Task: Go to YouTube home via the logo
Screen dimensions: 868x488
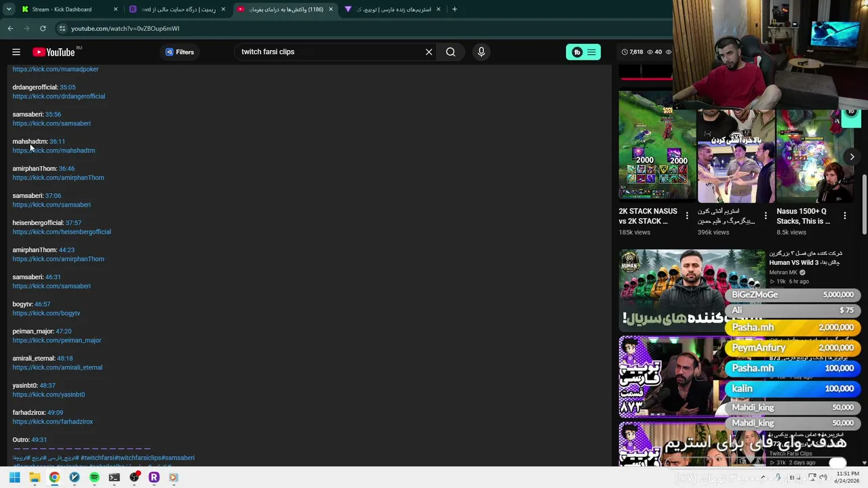Action: point(54,52)
